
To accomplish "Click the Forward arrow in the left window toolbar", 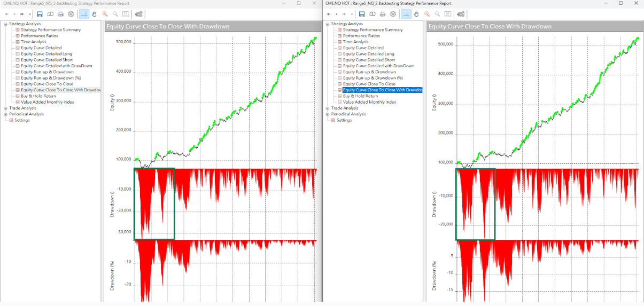I will 21,14.
